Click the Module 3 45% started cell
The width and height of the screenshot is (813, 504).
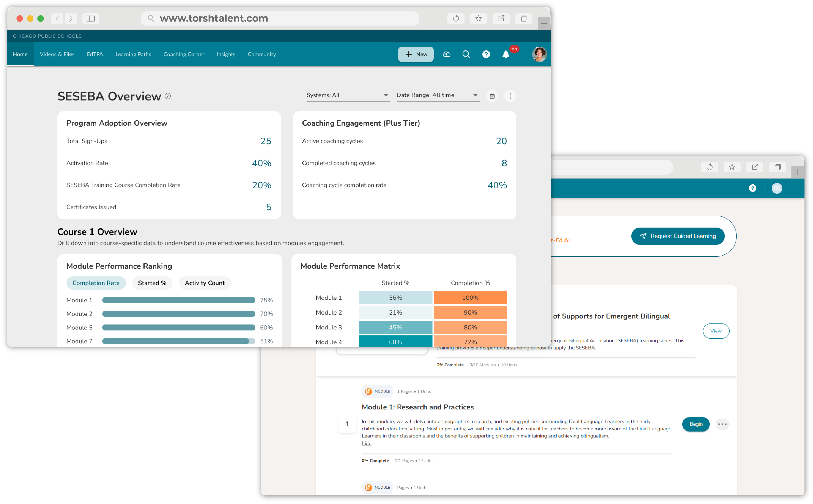[396, 327]
